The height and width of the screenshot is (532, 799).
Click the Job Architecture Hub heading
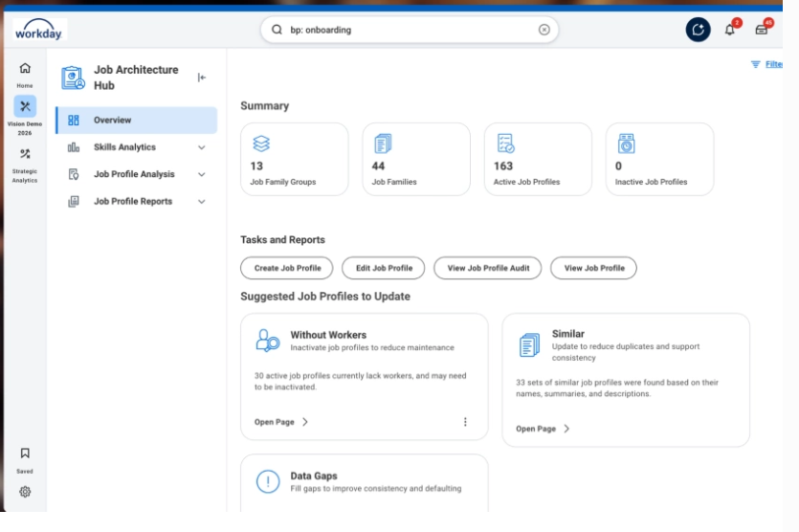[136, 78]
